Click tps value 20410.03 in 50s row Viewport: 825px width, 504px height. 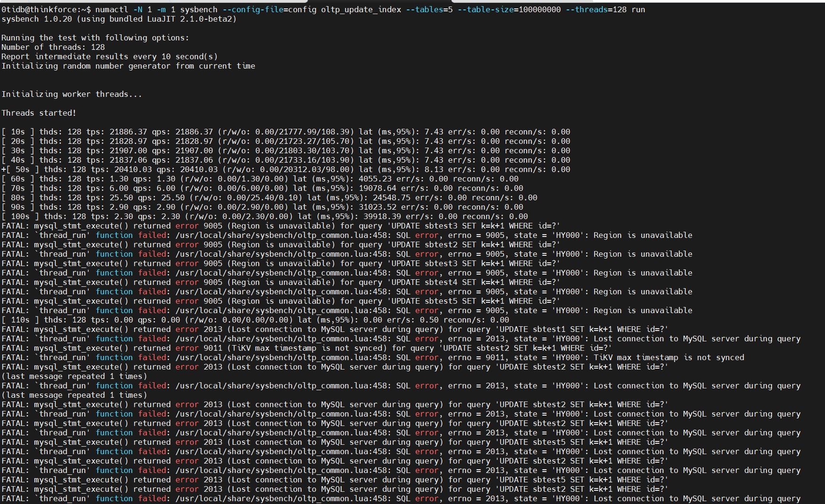point(133,169)
